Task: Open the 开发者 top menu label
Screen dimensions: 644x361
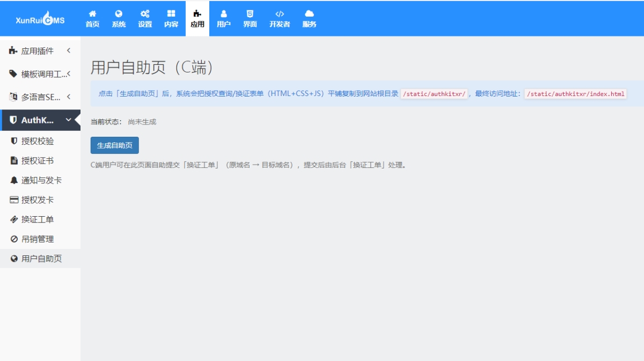Action: [x=280, y=24]
